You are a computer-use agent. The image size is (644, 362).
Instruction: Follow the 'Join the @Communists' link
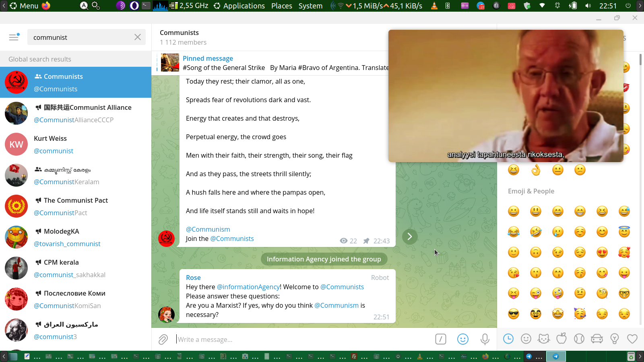[232, 239]
